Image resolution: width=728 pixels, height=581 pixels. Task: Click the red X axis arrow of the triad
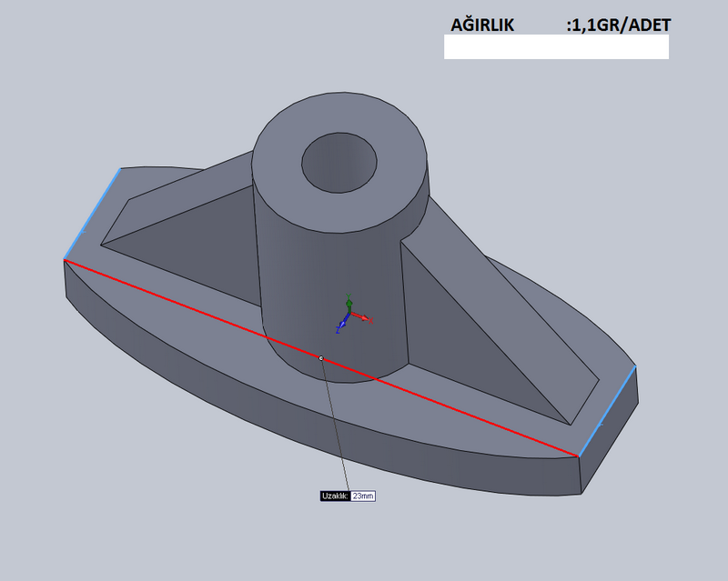click(x=363, y=318)
